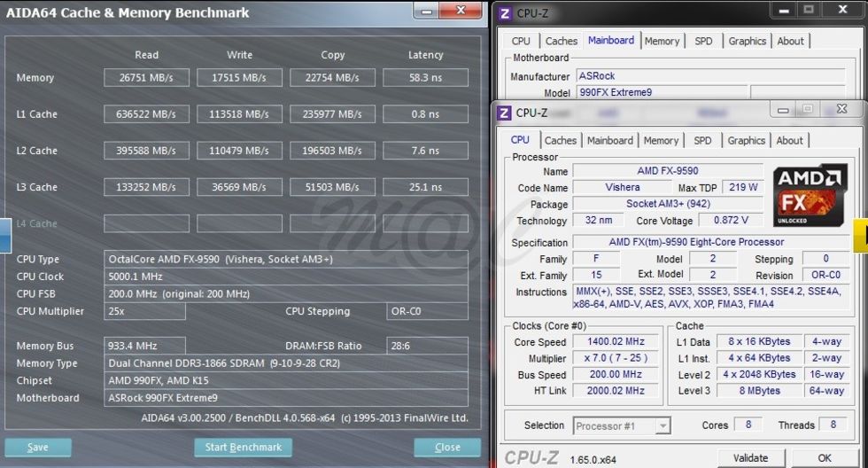The height and width of the screenshot is (468, 868).
Task: Select CPU tab in back CPU-Z window
Action: pyautogui.click(x=521, y=41)
